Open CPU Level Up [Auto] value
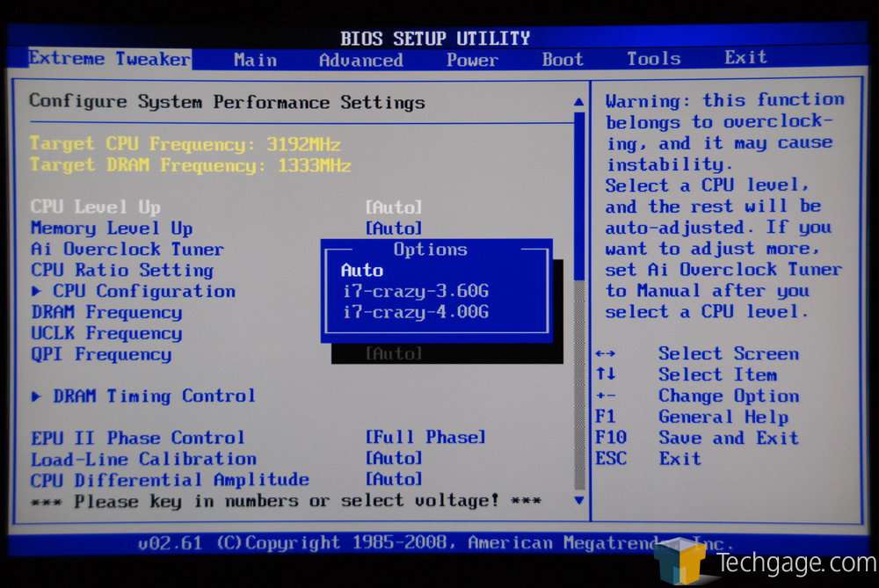This screenshot has height=588, width=879. coord(394,207)
